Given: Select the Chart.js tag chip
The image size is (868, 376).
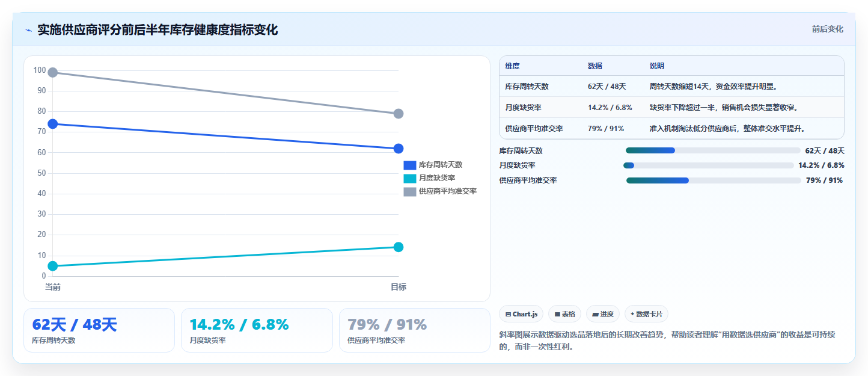Looking at the screenshot, I should coord(521,314).
